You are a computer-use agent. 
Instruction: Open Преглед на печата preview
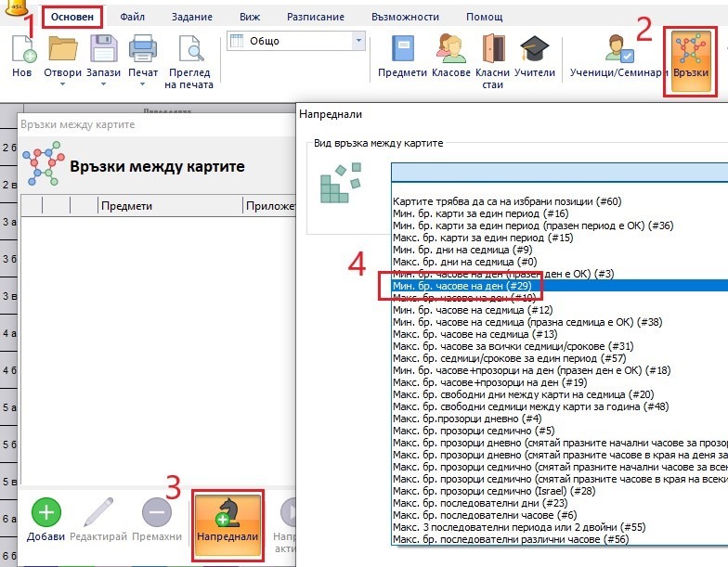(x=190, y=48)
